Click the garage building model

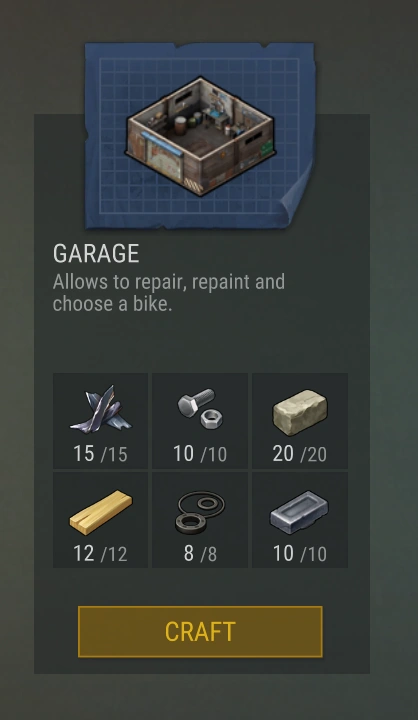(x=200, y=136)
